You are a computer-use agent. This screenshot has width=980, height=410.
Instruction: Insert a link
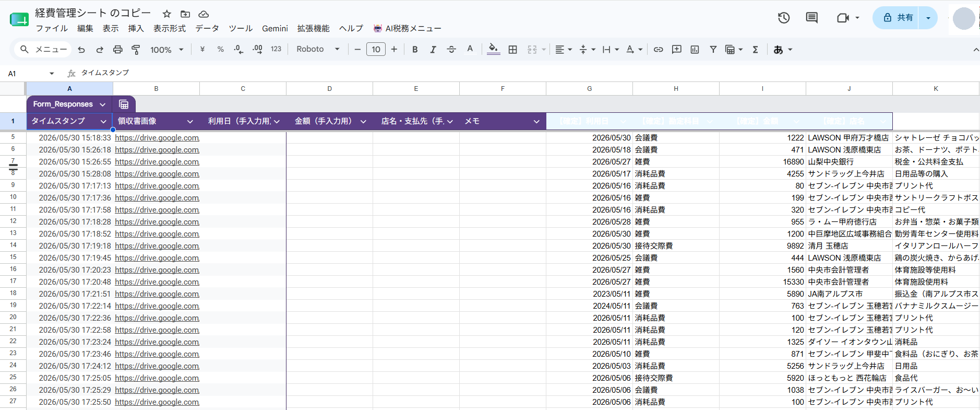659,50
